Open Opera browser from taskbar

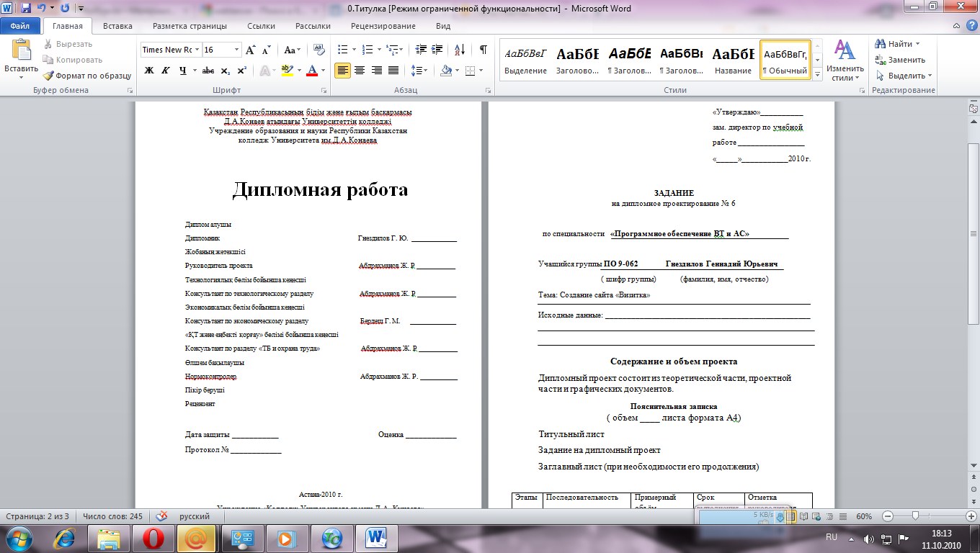[x=153, y=538]
